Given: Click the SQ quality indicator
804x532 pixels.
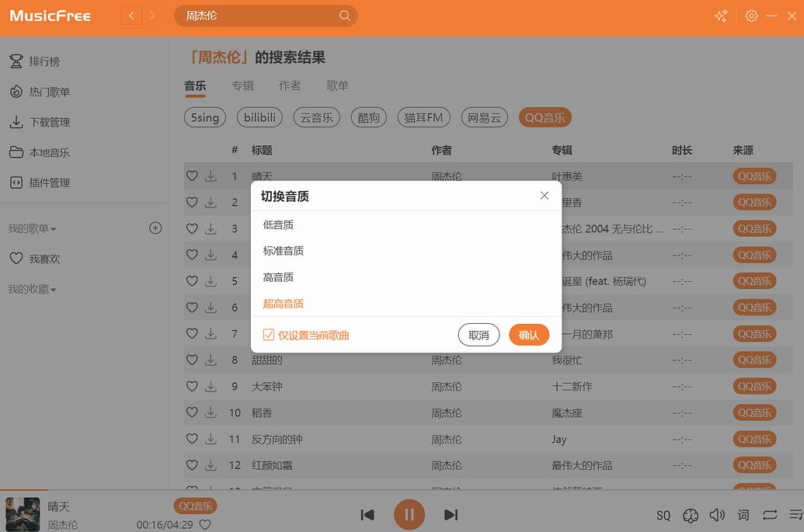Looking at the screenshot, I should pyautogui.click(x=663, y=515).
